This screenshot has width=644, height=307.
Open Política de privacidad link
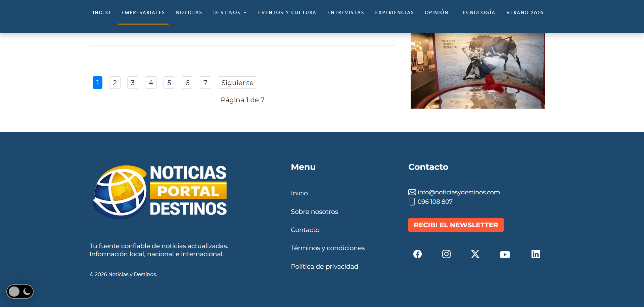coord(324,266)
